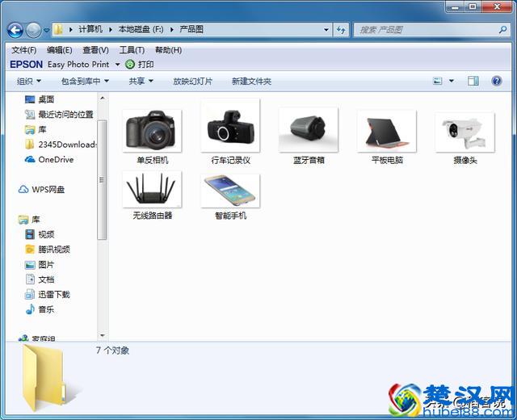Click the 智能手机 file name label
The image size is (517, 420).
tap(230, 216)
